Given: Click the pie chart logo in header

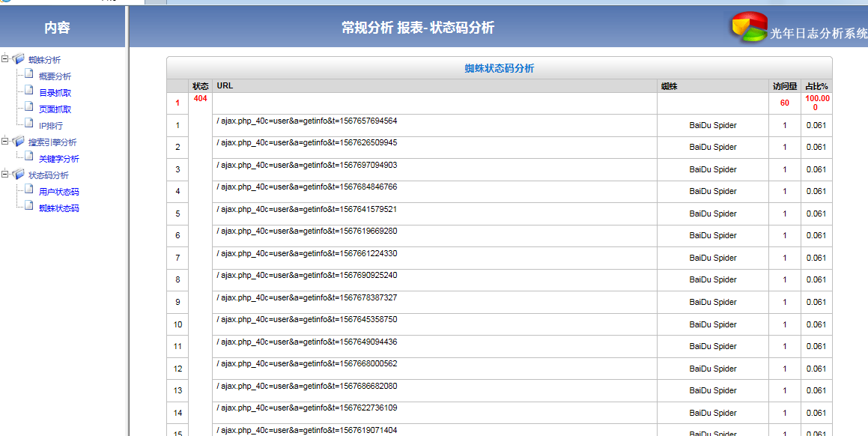Looking at the screenshot, I should (x=749, y=28).
